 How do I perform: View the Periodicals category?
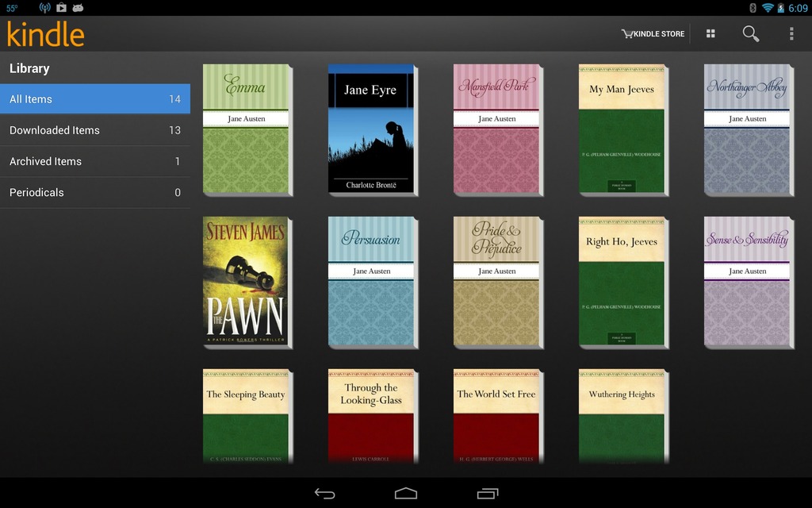[x=95, y=192]
